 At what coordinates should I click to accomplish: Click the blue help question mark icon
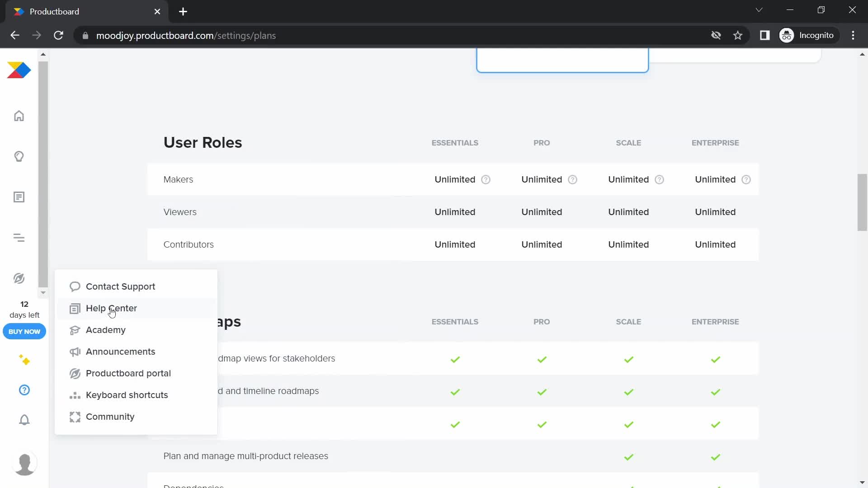pos(24,390)
